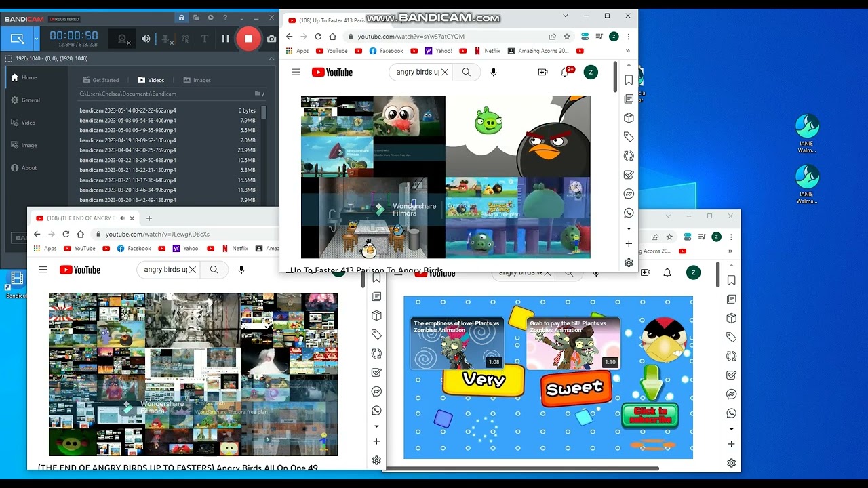The width and height of the screenshot is (868, 488).
Task: Take a screenshot with Bandicam camera icon
Action: (x=271, y=39)
